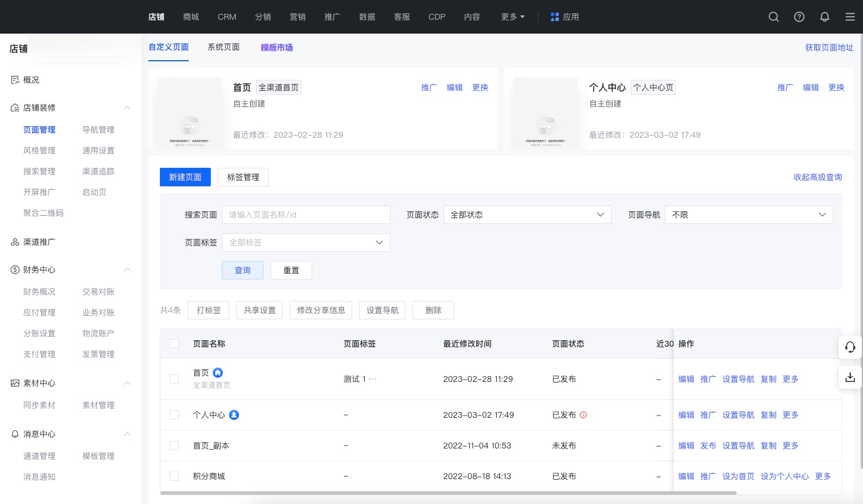
Task: Click the 应用 apps grid icon
Action: 555,17
